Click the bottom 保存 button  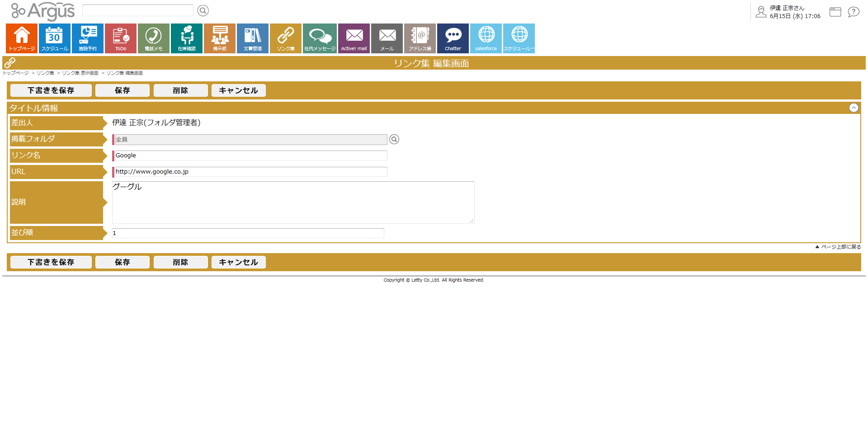click(x=123, y=262)
